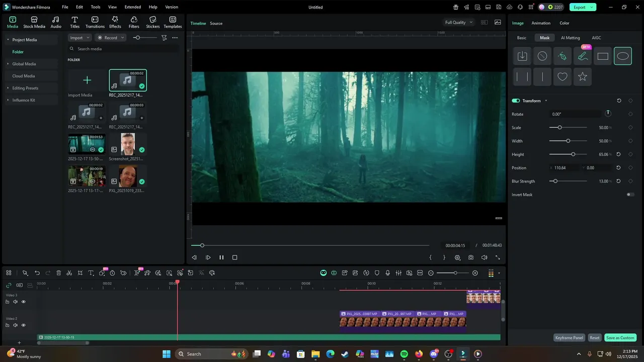
Task: Expand Global Media in the sidebar
Action: 8,64
